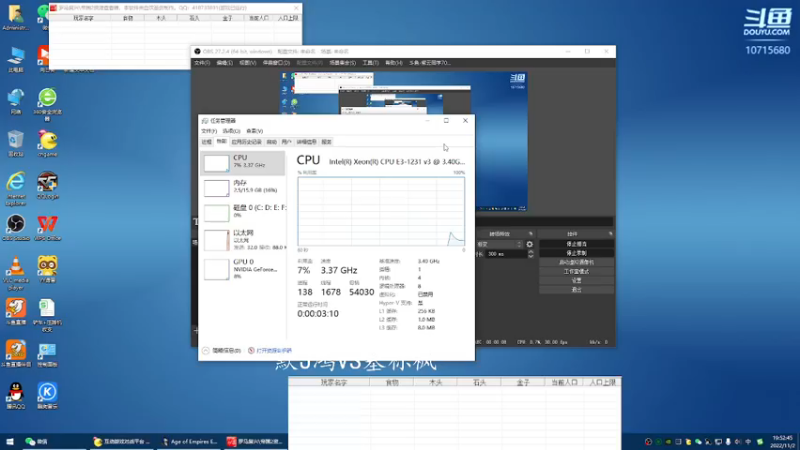Switch to the Services tab in Task Manager
800x450 pixels.
327,142
